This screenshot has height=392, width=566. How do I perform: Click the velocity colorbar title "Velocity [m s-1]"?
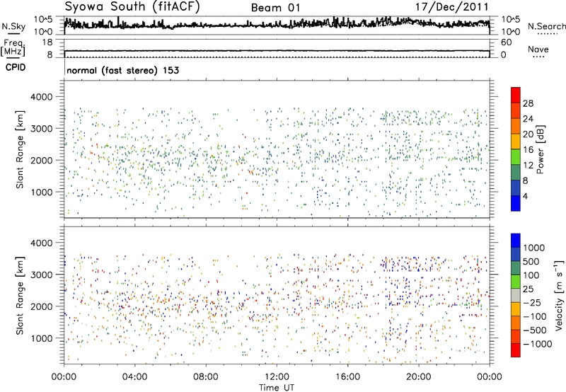point(559,295)
